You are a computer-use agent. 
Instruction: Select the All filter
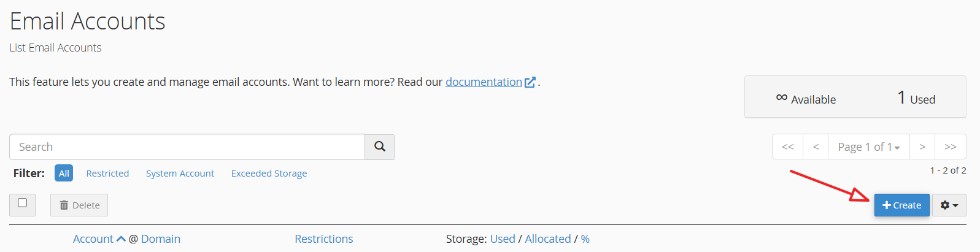point(64,174)
